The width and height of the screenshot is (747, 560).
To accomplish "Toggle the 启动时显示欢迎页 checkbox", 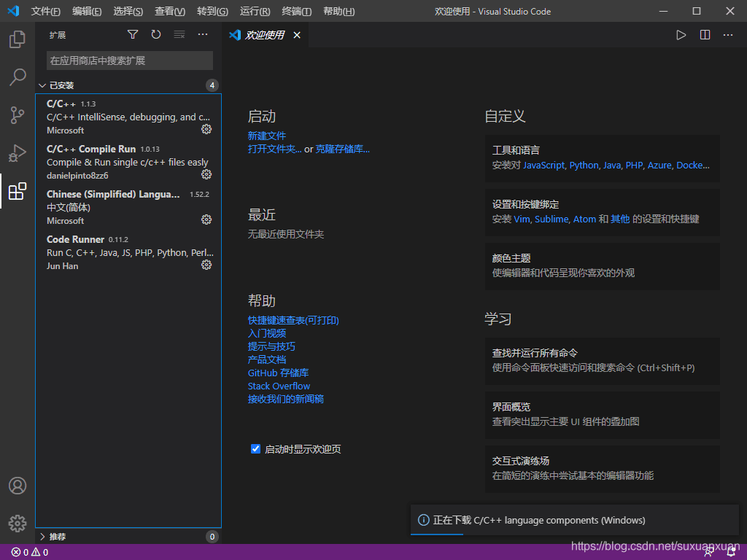I will pyautogui.click(x=255, y=448).
